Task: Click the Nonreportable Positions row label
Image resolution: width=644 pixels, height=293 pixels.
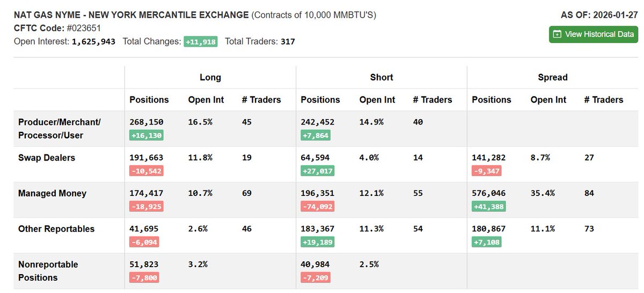Action: pyautogui.click(x=48, y=271)
